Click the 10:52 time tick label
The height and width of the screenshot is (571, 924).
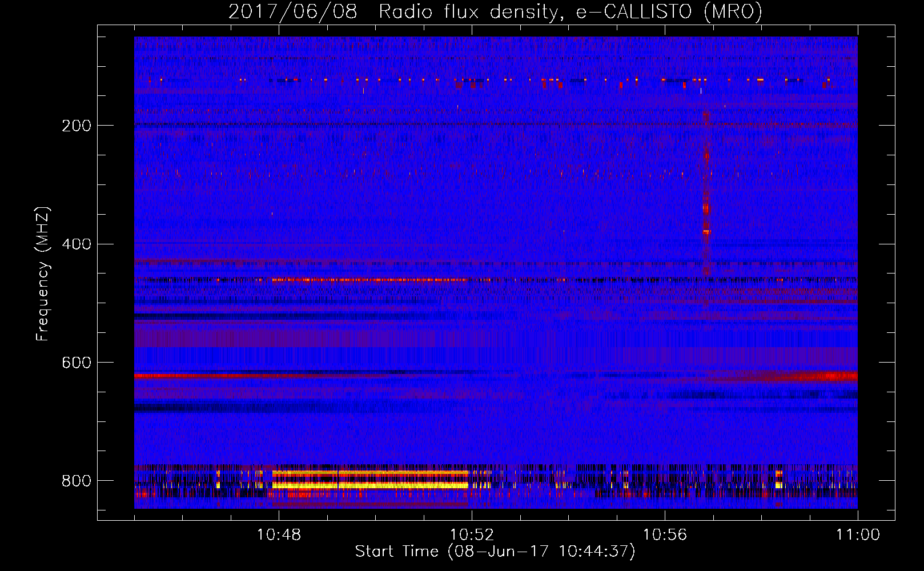(x=472, y=534)
